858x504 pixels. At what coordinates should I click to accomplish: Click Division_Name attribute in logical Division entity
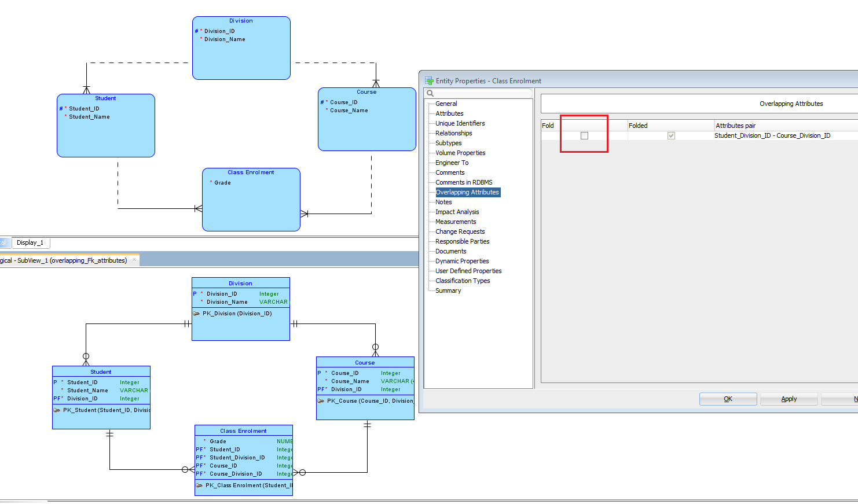(x=225, y=39)
